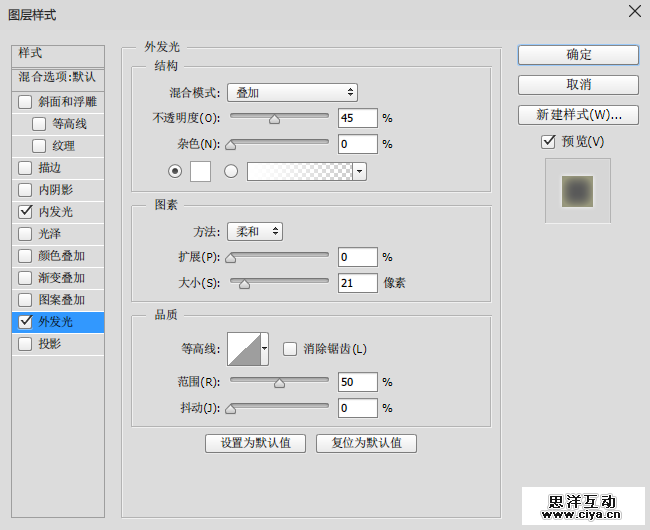Open the 混合模式 blend mode dropdown
650x530 pixels.
tap(292, 93)
